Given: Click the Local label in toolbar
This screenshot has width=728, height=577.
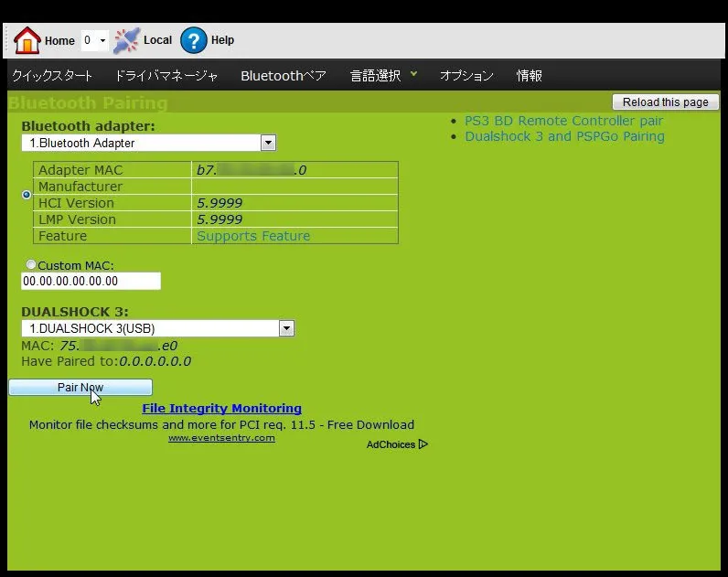Looking at the screenshot, I should (x=157, y=40).
